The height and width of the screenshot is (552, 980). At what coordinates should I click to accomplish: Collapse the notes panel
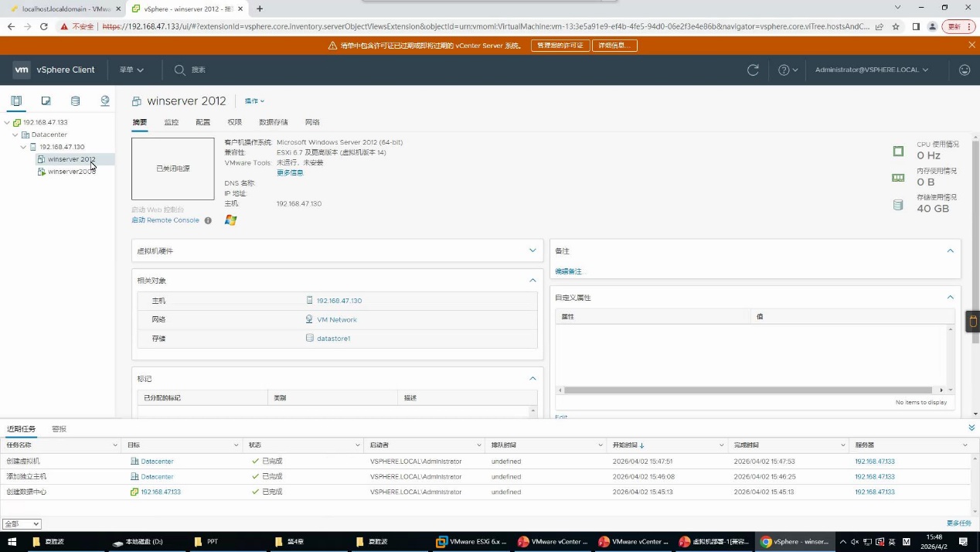(950, 250)
